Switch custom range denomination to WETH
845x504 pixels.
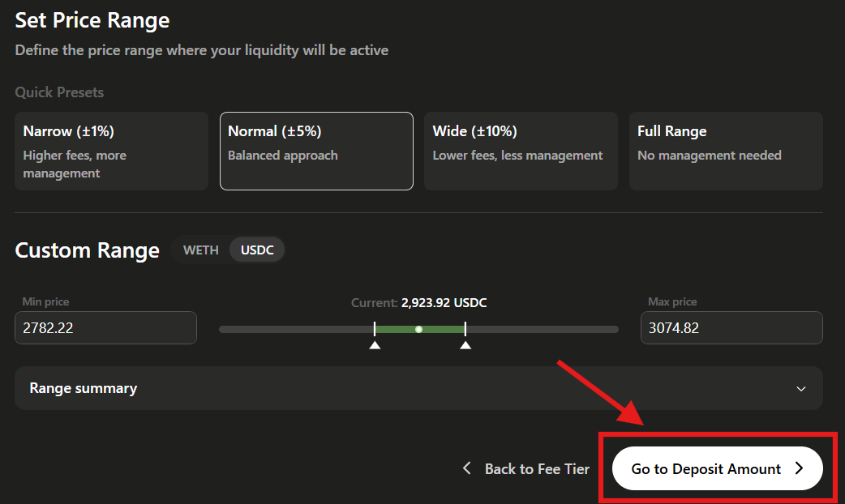[200, 250]
